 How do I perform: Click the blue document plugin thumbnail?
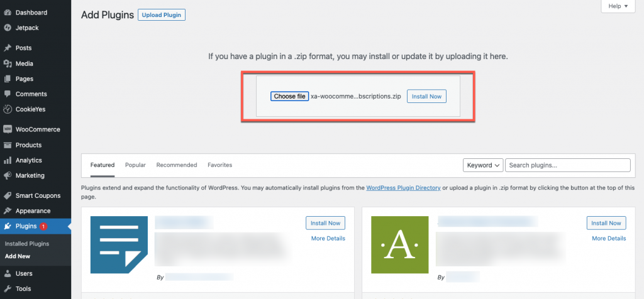[x=119, y=245]
